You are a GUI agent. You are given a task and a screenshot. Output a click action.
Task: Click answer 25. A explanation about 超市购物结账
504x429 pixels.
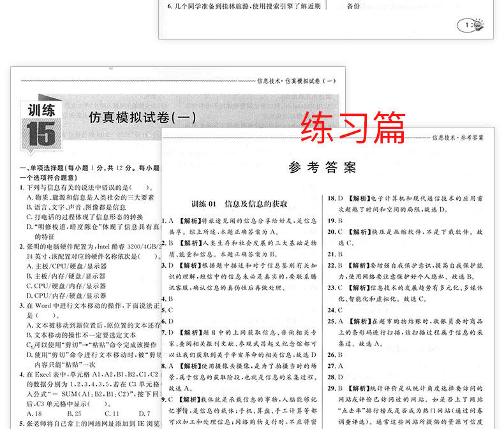pyautogui.click(x=405, y=332)
